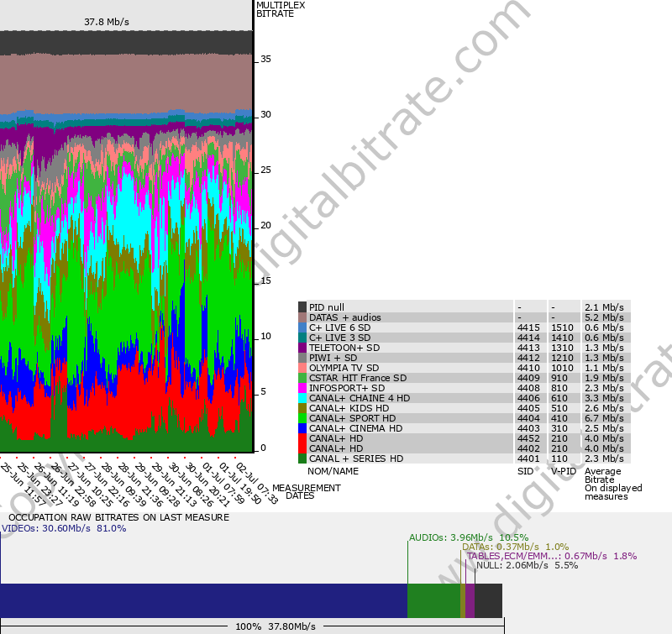Select the CANAL+ CINEMA HD name
Viewport: 672px width, 634px height.
click(355, 428)
